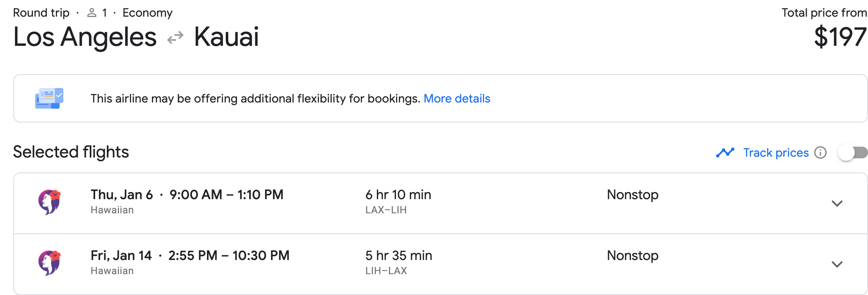Screen dimensions: 868x295
Task: Click the LIH–LAX route text
Action: point(386,271)
